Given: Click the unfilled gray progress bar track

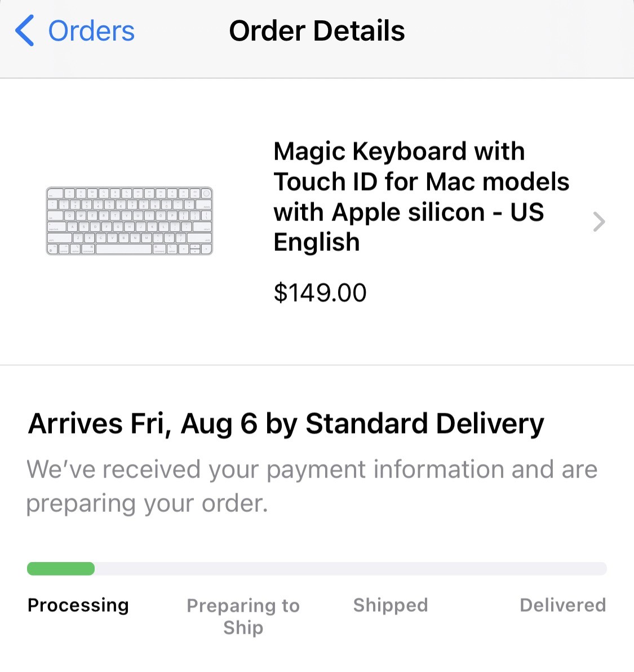Looking at the screenshot, I should (x=349, y=568).
